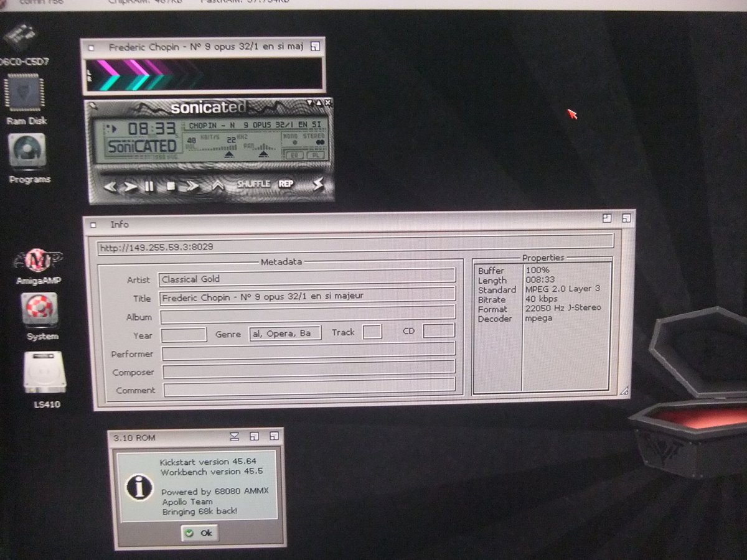
Task: Open the equalizer with the EQ button
Action: tap(295, 155)
